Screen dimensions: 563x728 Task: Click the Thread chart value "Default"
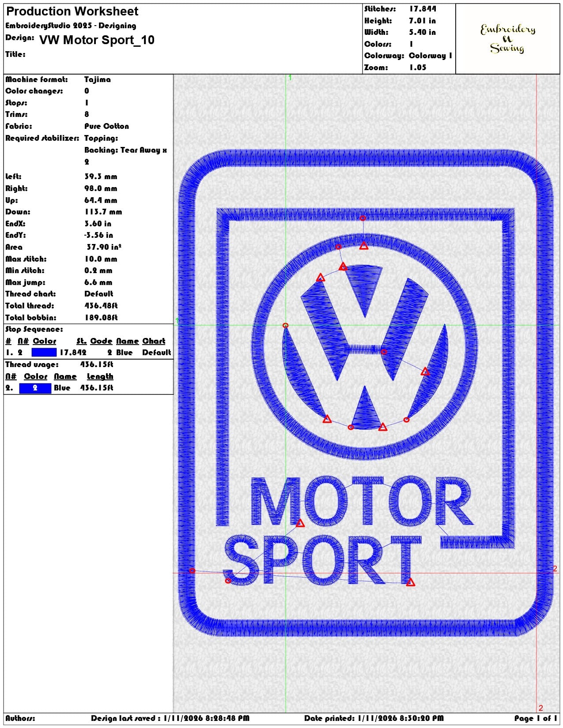(x=99, y=294)
